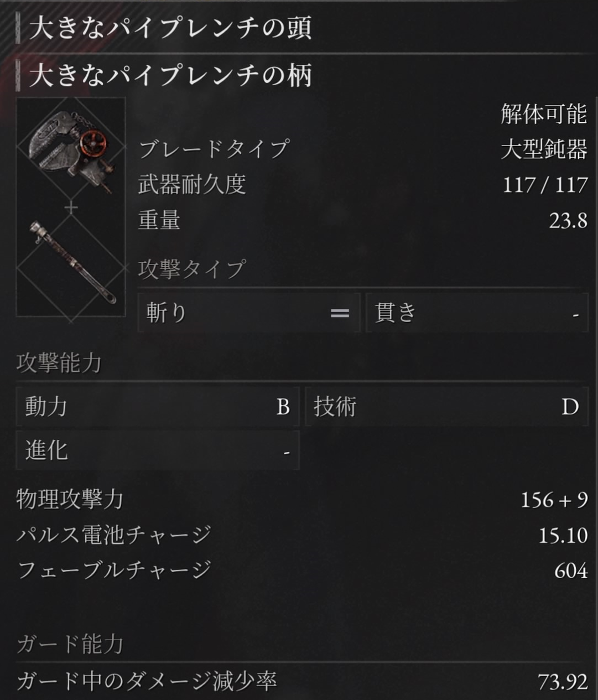Click the フェーブルチャージ 604 row
598x700 pixels.
[302, 570]
